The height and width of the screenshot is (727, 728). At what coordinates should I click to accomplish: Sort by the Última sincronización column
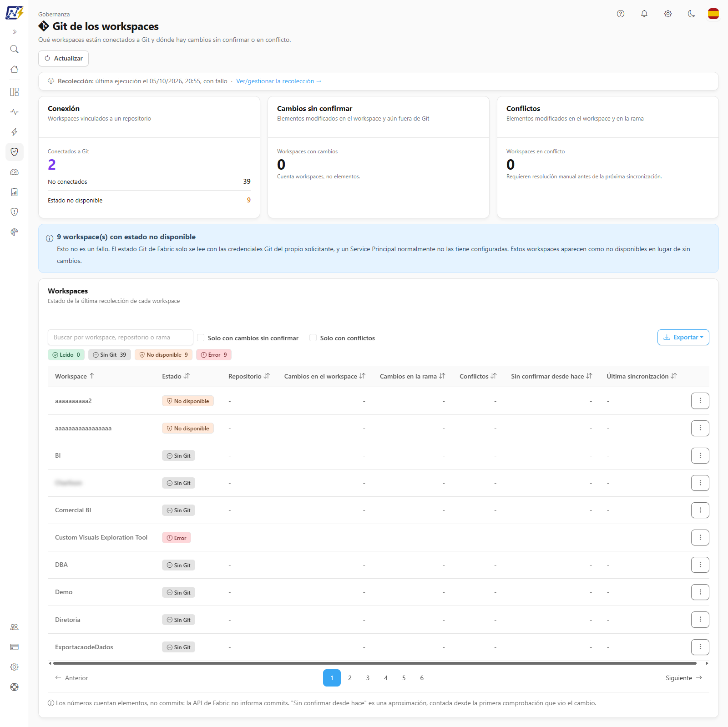[x=642, y=376]
